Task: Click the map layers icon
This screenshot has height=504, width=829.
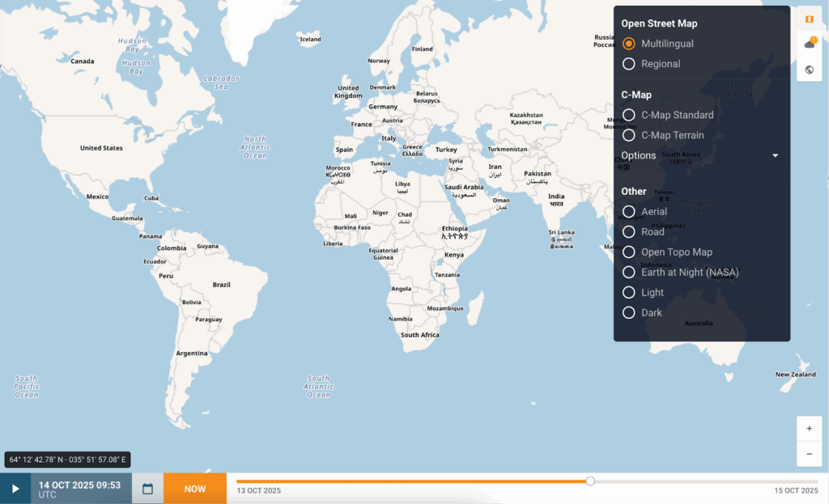Action: 809,19
